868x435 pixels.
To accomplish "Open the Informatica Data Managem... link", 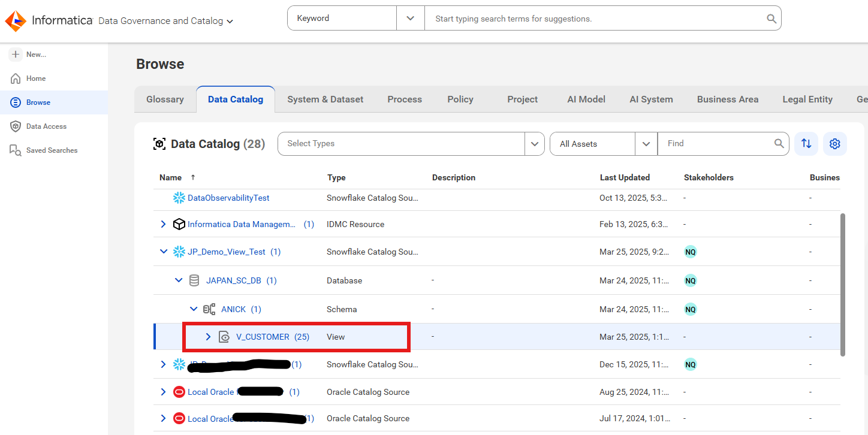I will [x=242, y=224].
